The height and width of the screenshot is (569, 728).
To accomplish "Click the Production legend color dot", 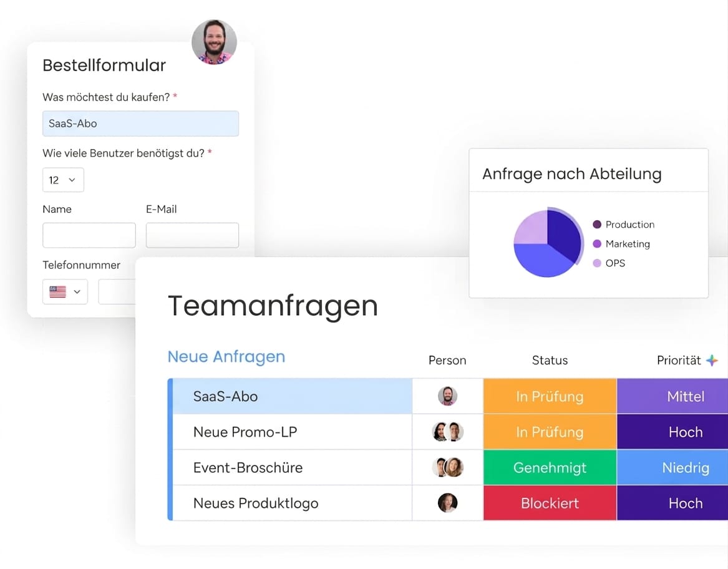I will coord(597,225).
